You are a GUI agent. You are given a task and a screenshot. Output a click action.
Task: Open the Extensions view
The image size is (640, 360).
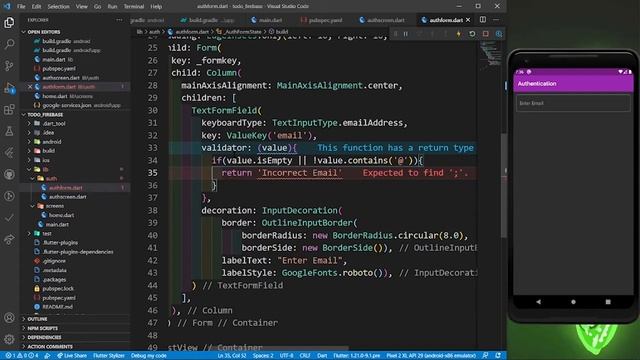9,109
